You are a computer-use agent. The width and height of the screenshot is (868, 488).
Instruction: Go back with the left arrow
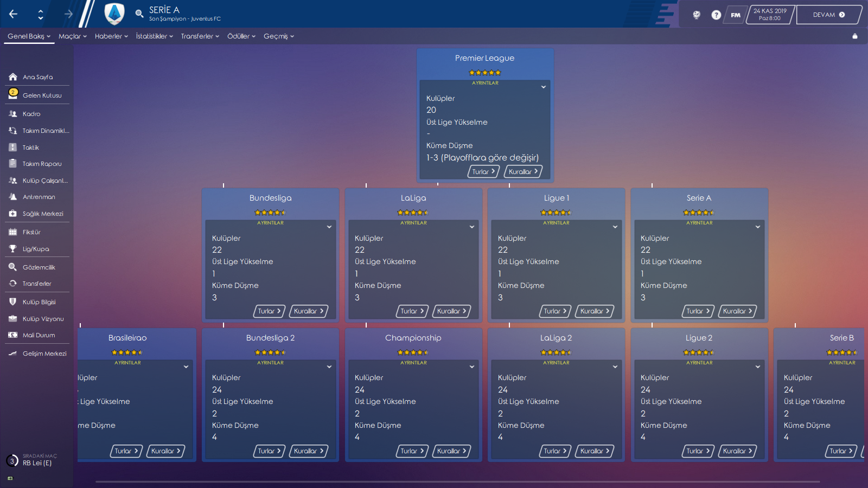click(x=13, y=14)
